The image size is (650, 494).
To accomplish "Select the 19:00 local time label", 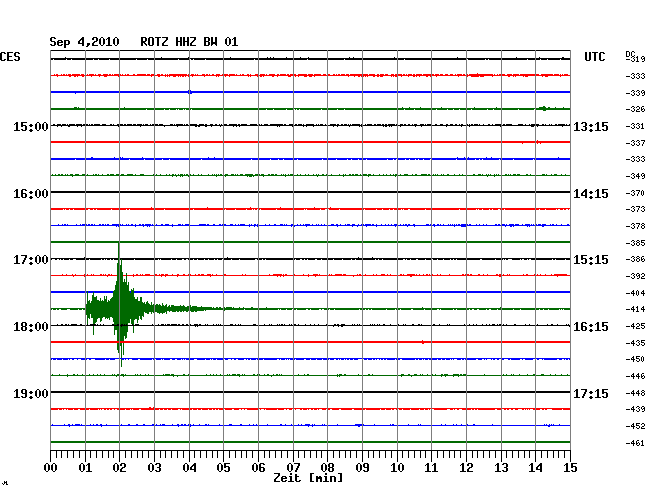I will [31, 393].
